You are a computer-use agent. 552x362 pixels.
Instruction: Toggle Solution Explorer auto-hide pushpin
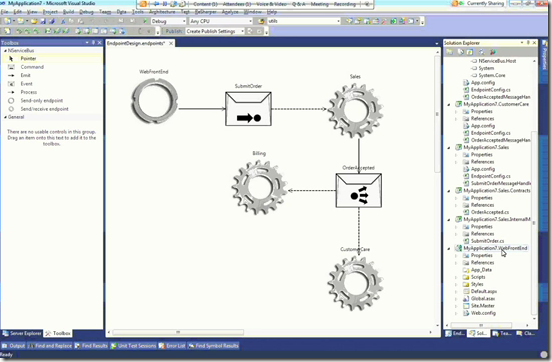click(x=528, y=43)
